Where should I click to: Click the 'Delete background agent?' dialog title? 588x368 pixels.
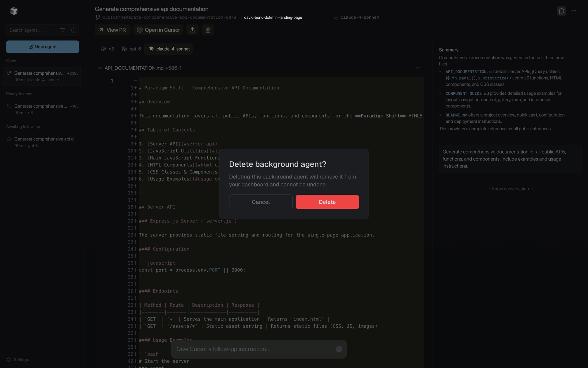click(x=277, y=164)
